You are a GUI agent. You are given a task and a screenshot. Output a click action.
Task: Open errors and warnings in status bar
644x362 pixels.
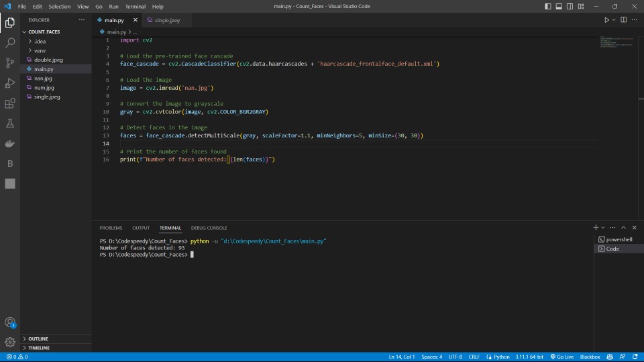pos(17,357)
